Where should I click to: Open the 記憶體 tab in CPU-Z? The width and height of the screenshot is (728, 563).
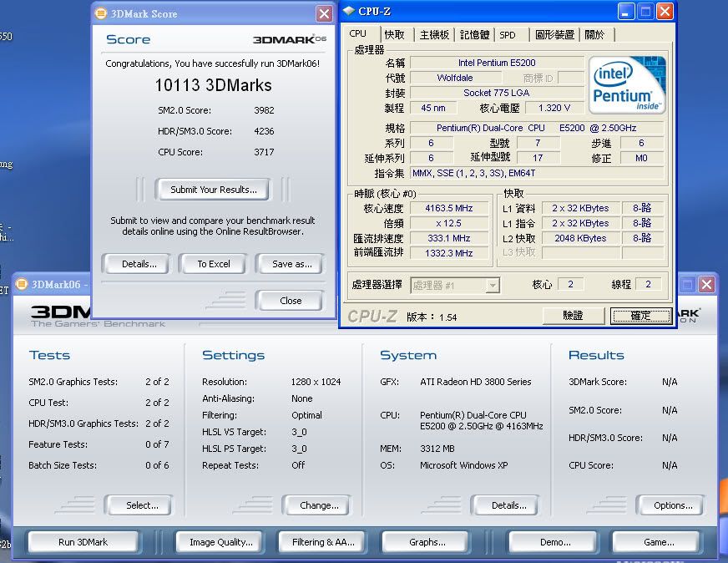coord(474,35)
